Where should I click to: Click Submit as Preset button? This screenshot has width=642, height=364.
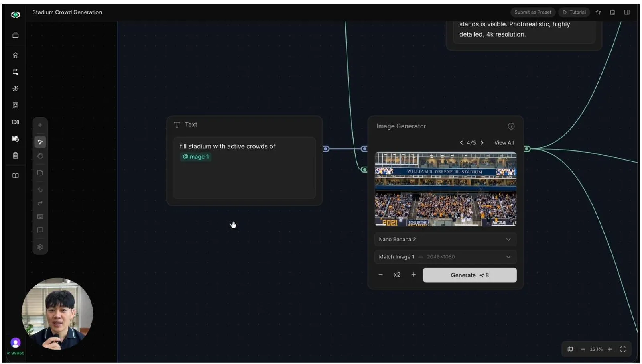click(533, 12)
